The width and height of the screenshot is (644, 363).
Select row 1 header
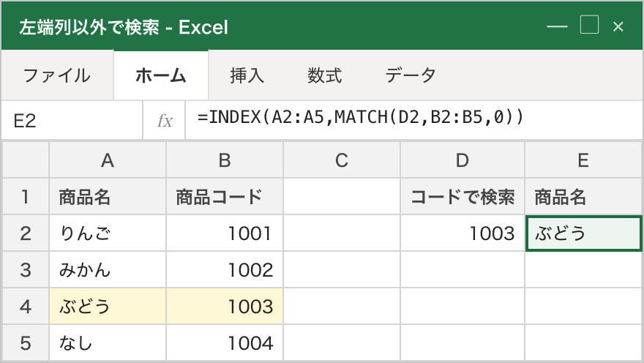[x=26, y=196]
